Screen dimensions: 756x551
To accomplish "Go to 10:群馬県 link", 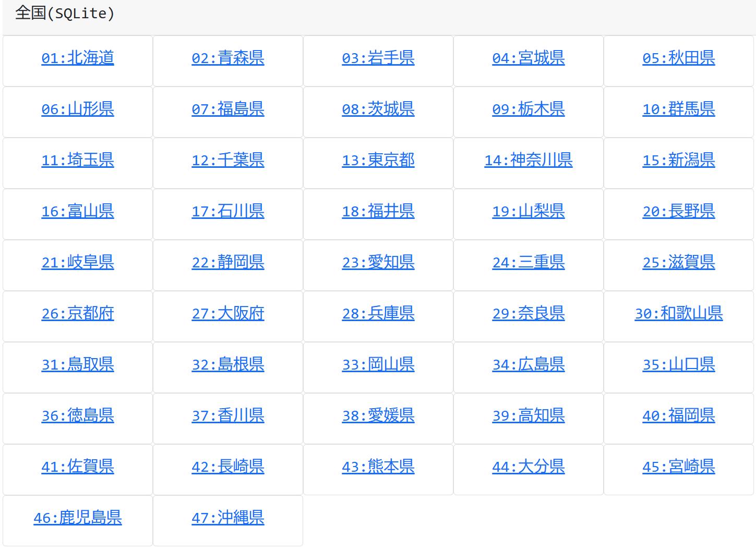I will pyautogui.click(x=679, y=109).
